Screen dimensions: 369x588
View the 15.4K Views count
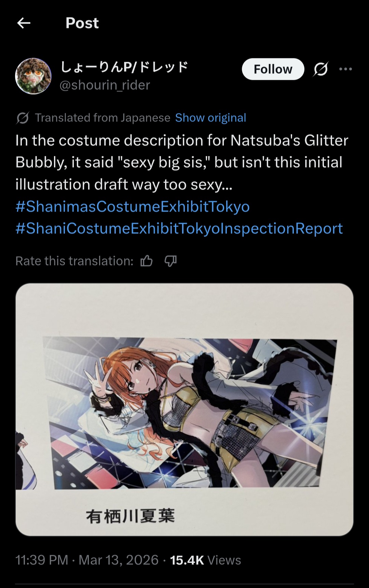pos(205,560)
